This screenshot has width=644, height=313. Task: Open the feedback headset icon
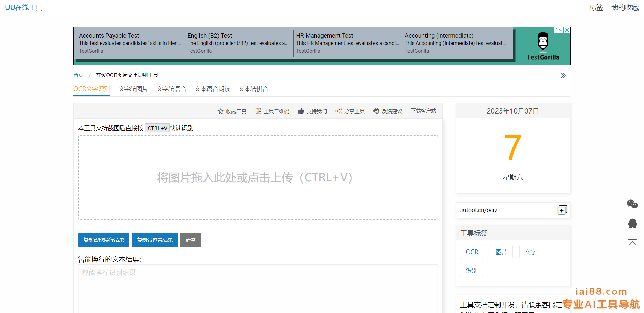click(376, 111)
